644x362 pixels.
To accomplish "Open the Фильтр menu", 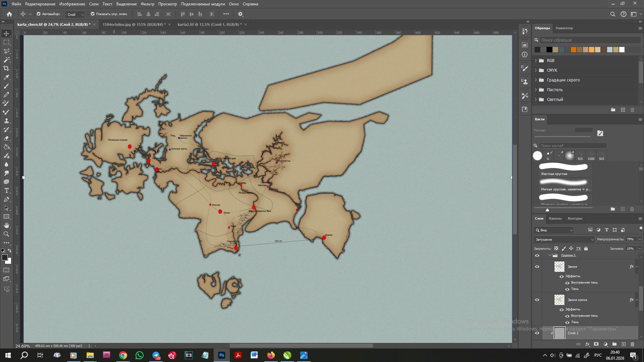I will [147, 4].
